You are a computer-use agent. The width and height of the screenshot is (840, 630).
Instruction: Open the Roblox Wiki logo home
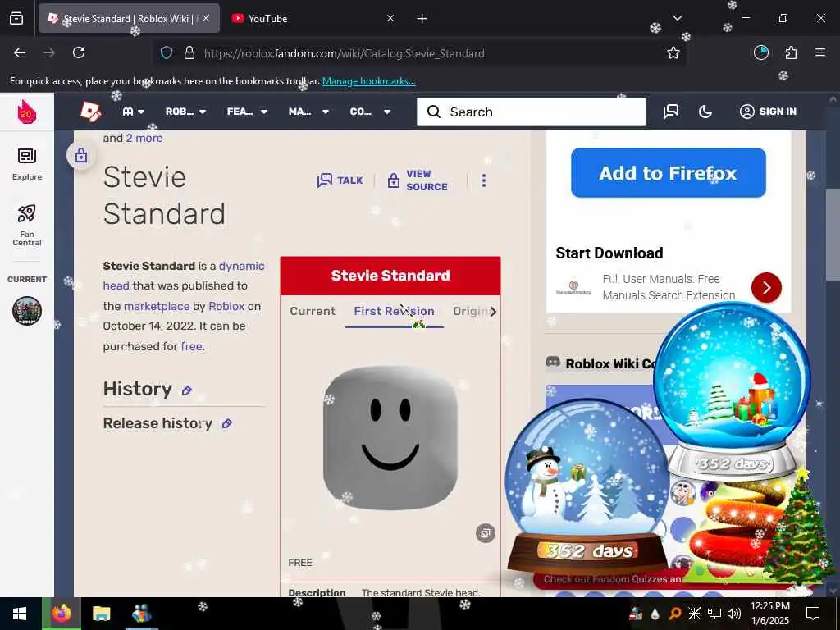91,112
